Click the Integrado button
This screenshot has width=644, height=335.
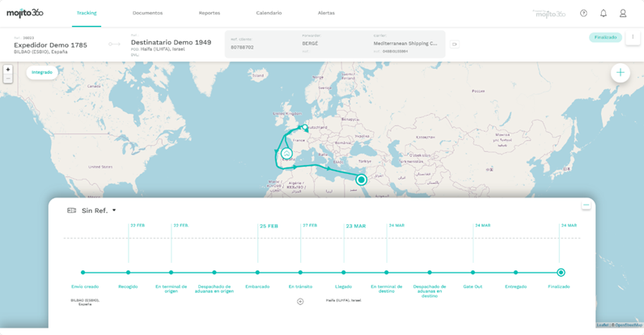pyautogui.click(x=42, y=72)
